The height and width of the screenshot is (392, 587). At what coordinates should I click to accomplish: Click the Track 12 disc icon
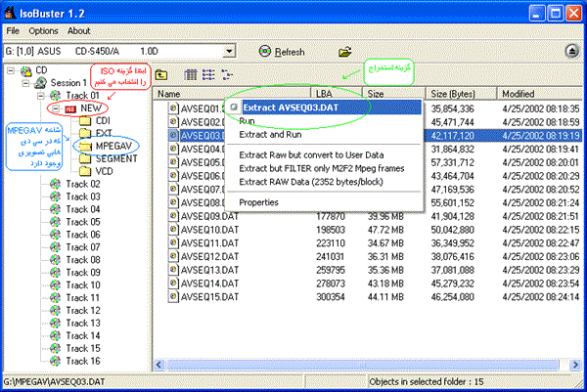[55, 311]
